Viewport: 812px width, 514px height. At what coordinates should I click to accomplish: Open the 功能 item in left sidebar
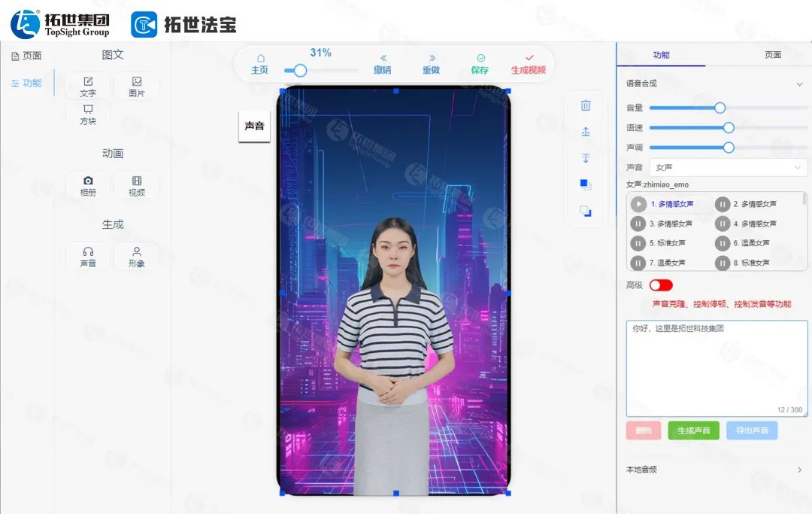[26, 83]
